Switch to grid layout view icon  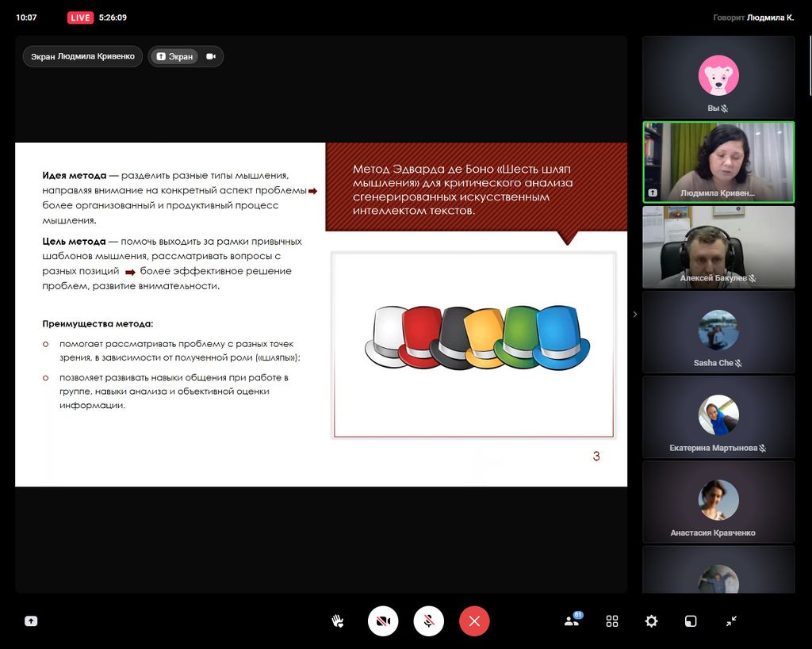click(612, 621)
